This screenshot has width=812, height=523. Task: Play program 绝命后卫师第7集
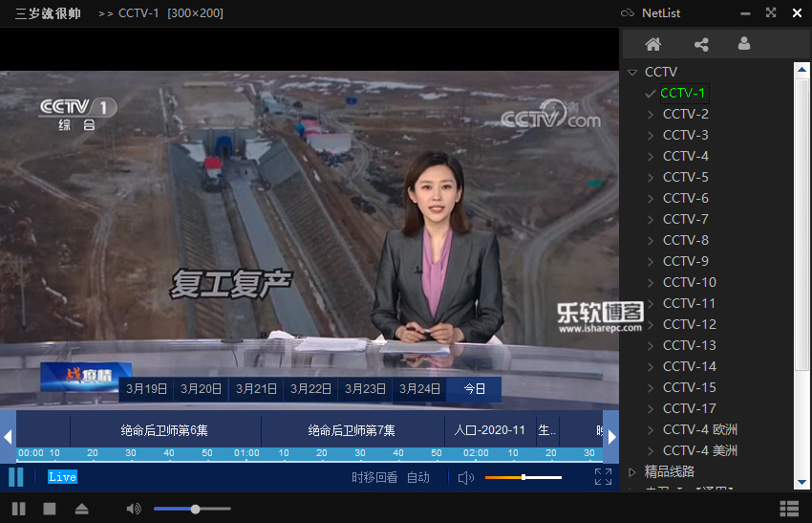353,430
